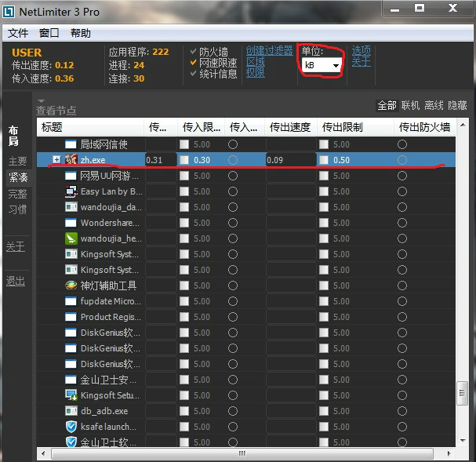Screen dimensions: 476x462
Task: Click the Kingsoft Setu... installer icon
Action: pyautogui.click(x=71, y=395)
